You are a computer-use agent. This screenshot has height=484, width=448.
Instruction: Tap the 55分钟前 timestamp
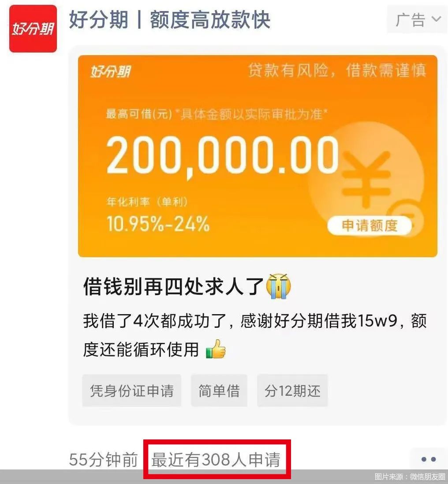click(x=103, y=459)
